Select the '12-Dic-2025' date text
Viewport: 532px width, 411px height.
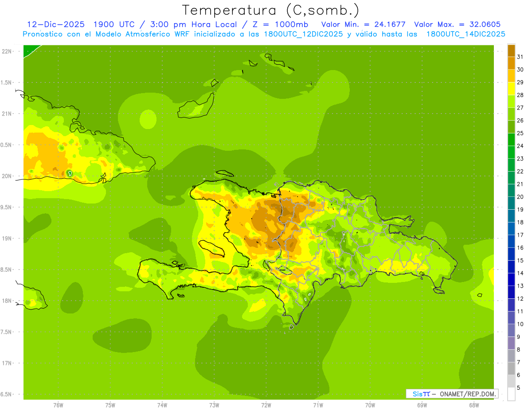click(55, 24)
